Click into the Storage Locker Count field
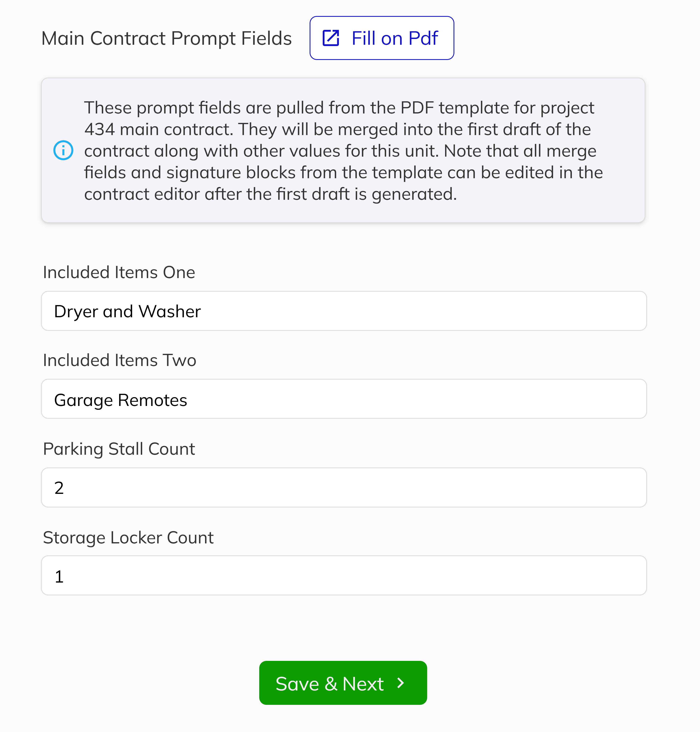700x732 pixels. click(x=343, y=575)
